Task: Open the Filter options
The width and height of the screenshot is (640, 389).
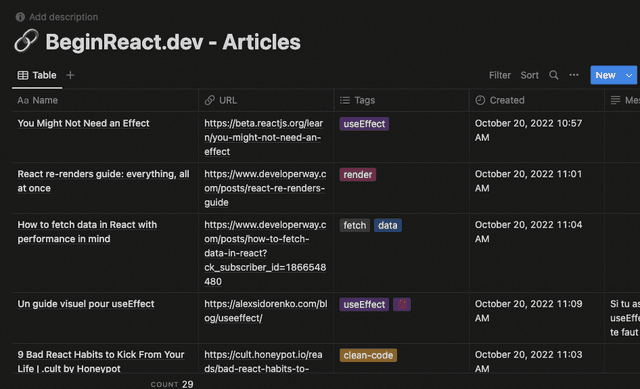Action: (500, 75)
